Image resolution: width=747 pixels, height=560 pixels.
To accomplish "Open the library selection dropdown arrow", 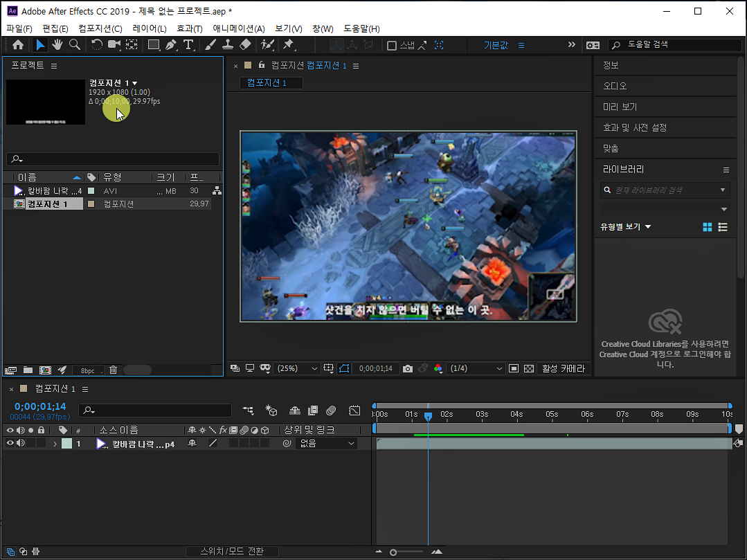I will click(x=724, y=209).
